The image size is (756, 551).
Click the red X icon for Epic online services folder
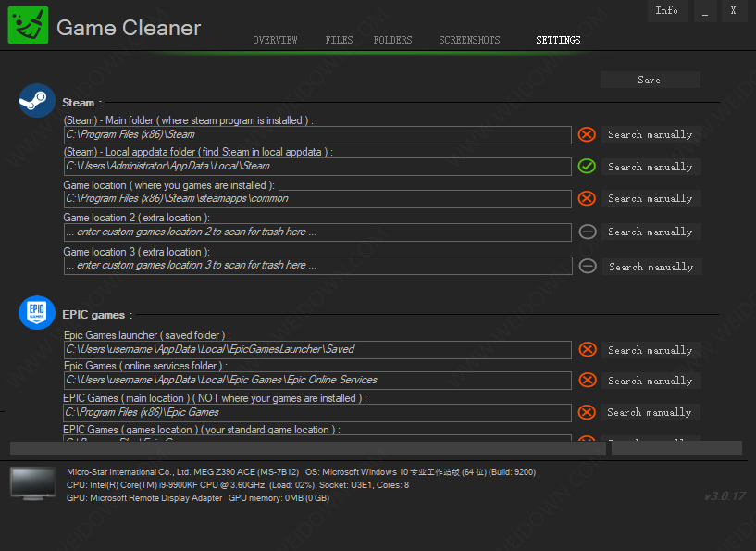(x=588, y=381)
